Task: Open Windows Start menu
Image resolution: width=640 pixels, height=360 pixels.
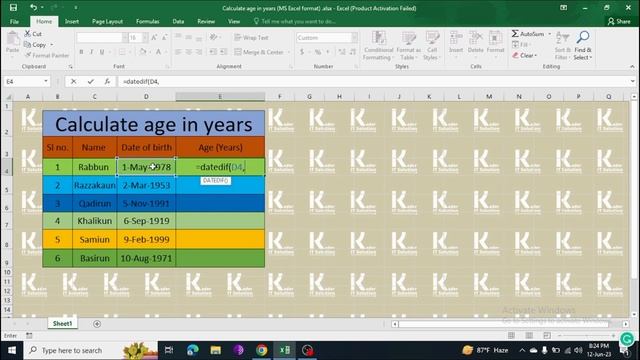Action: click(12, 350)
